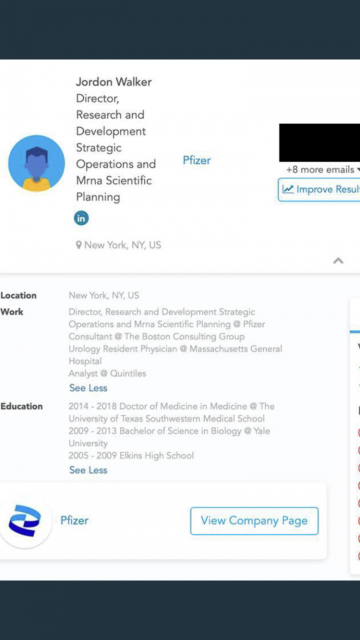The height and width of the screenshot is (640, 360).
Task: Click the View Company Page button
Action: click(x=254, y=521)
